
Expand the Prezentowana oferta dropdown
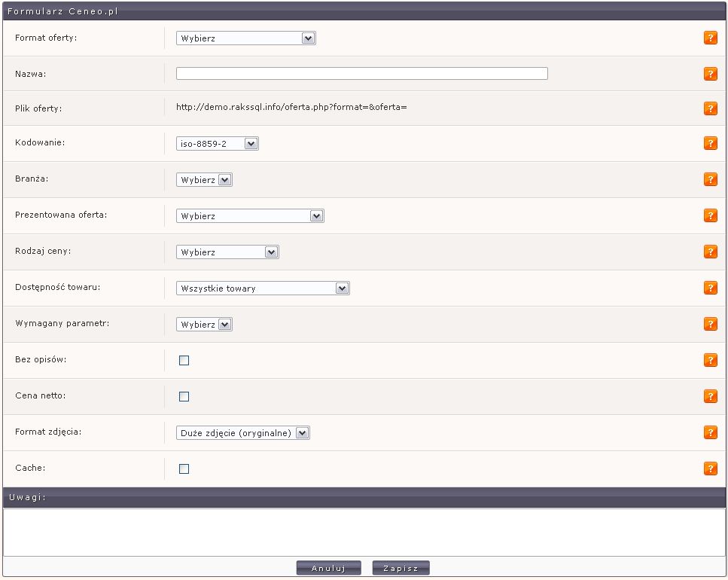coord(250,216)
